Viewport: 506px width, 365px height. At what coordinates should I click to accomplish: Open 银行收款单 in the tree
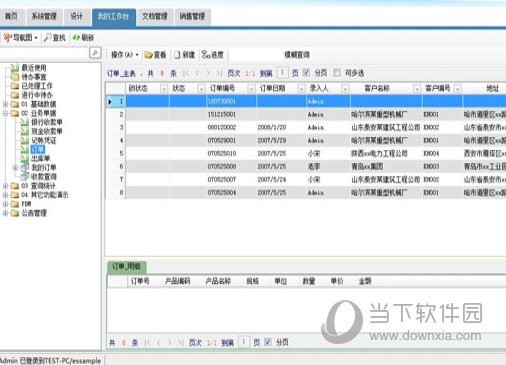click(47, 122)
